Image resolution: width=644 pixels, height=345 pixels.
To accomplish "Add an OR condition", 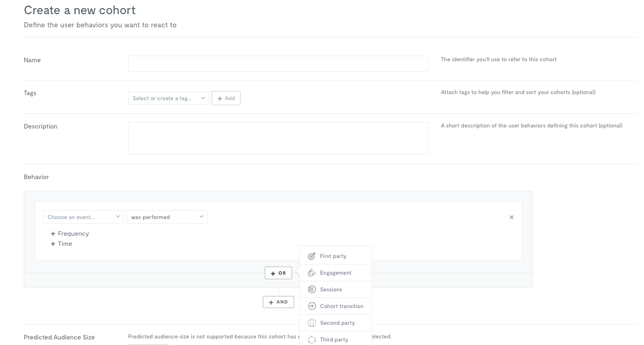I will (x=278, y=273).
